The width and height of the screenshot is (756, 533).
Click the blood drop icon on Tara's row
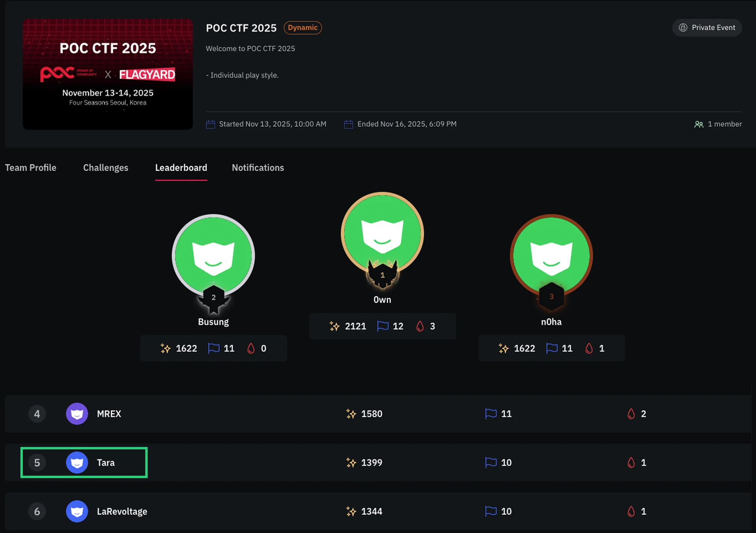631,463
